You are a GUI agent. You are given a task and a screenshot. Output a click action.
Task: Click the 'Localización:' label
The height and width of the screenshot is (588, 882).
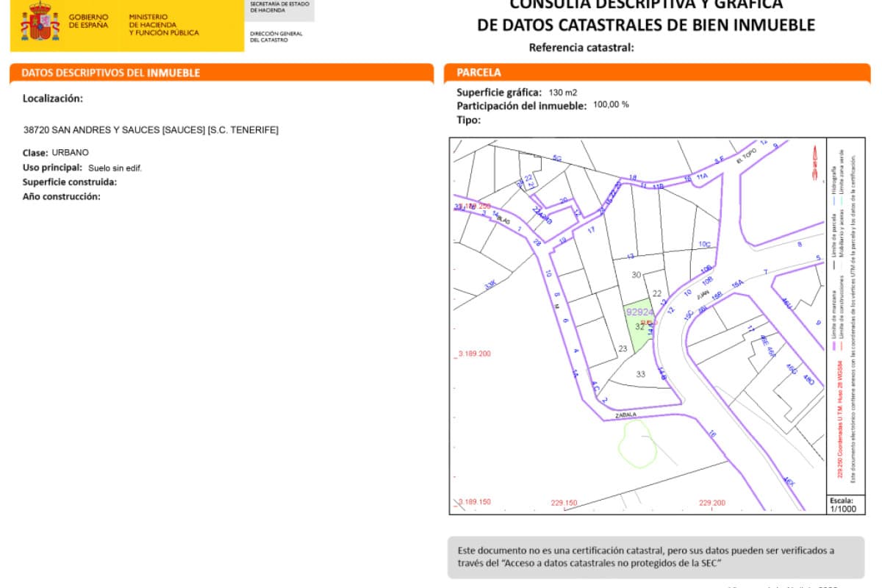click(x=53, y=98)
